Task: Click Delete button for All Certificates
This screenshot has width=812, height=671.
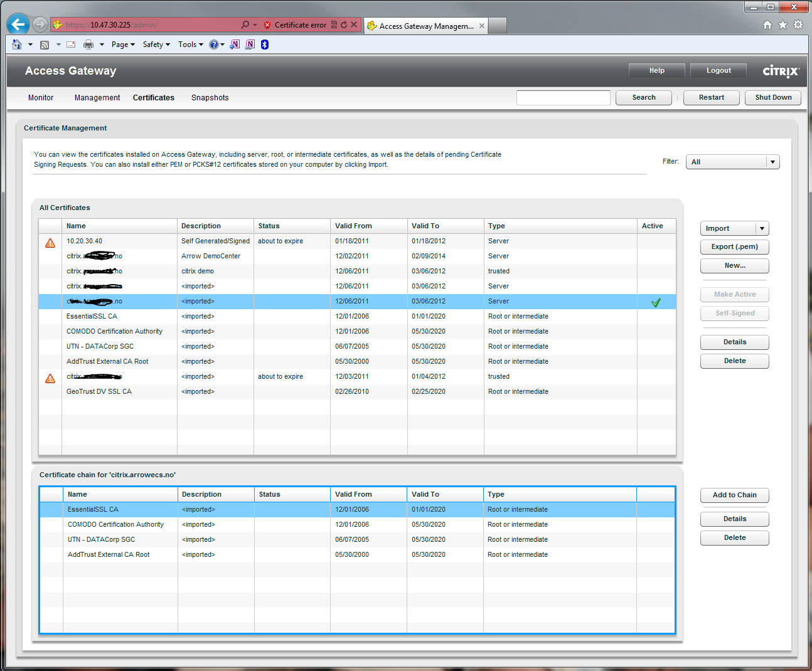Action: coord(735,361)
